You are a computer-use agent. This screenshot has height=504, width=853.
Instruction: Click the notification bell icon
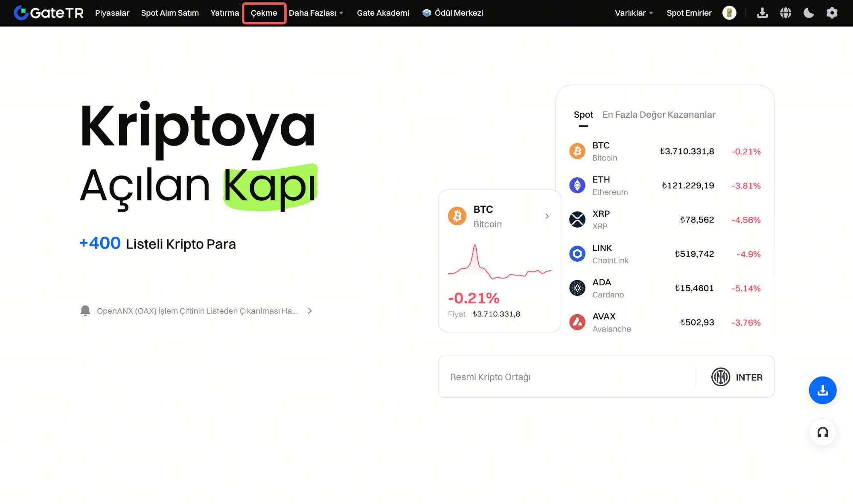(85, 310)
